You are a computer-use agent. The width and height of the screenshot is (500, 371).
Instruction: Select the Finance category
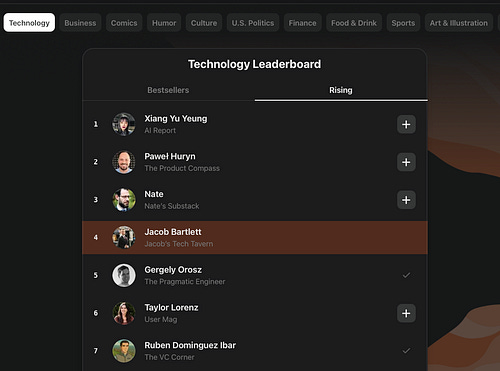[x=303, y=23]
